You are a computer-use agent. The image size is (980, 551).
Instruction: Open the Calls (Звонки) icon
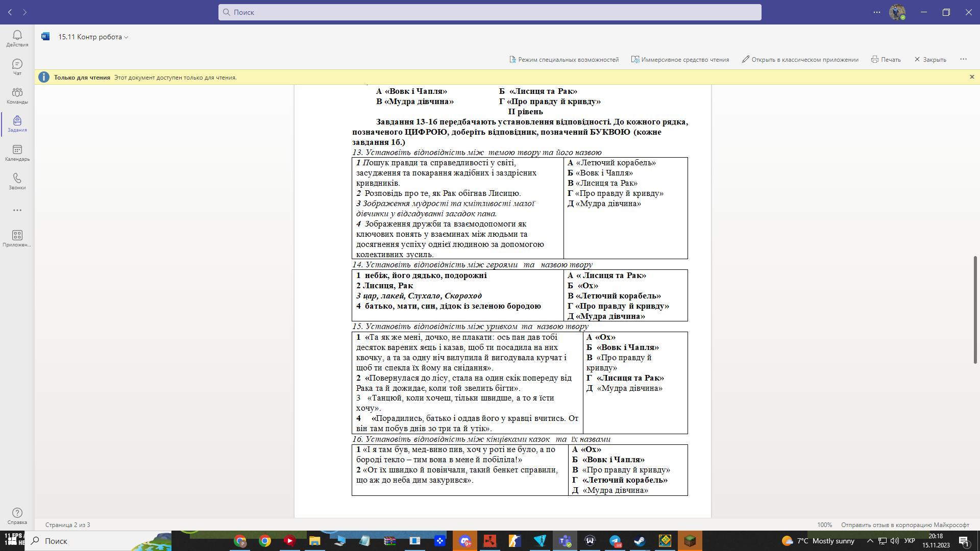[17, 181]
